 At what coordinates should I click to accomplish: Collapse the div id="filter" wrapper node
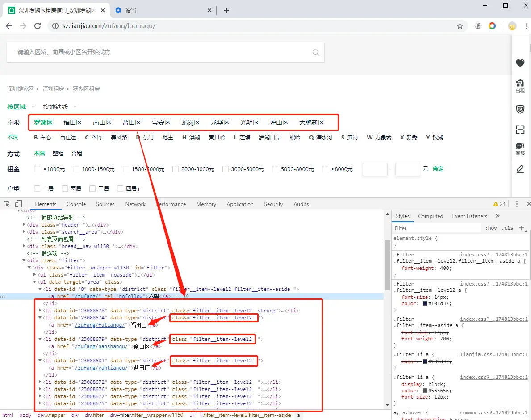tap(29, 268)
